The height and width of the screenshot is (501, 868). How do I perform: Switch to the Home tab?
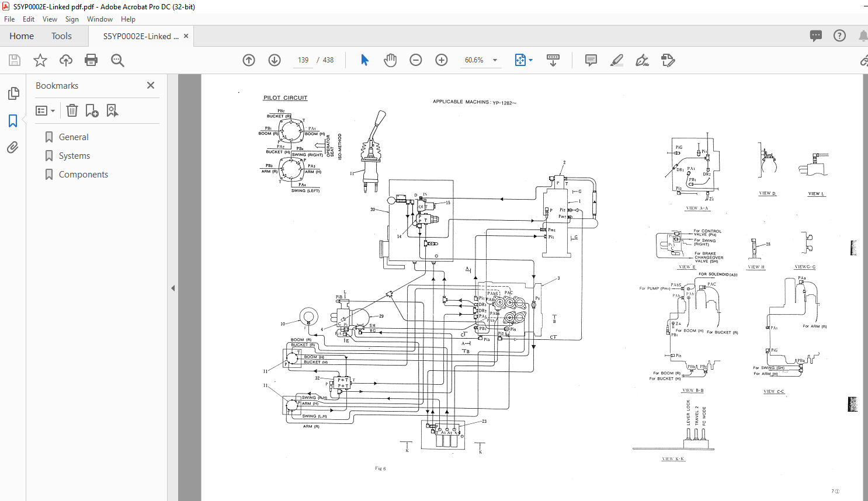pyautogui.click(x=22, y=36)
